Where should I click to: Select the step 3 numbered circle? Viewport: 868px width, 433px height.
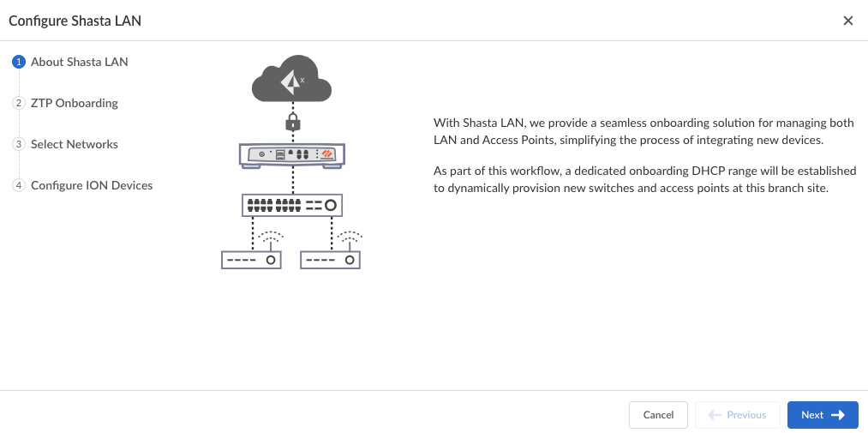[19, 144]
